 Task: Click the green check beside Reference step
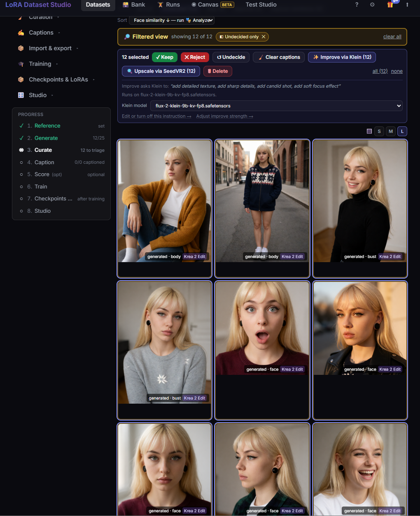pos(21,126)
